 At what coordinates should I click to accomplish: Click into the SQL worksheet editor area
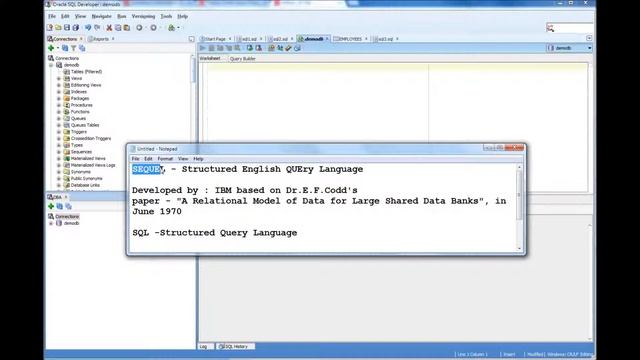[395, 127]
